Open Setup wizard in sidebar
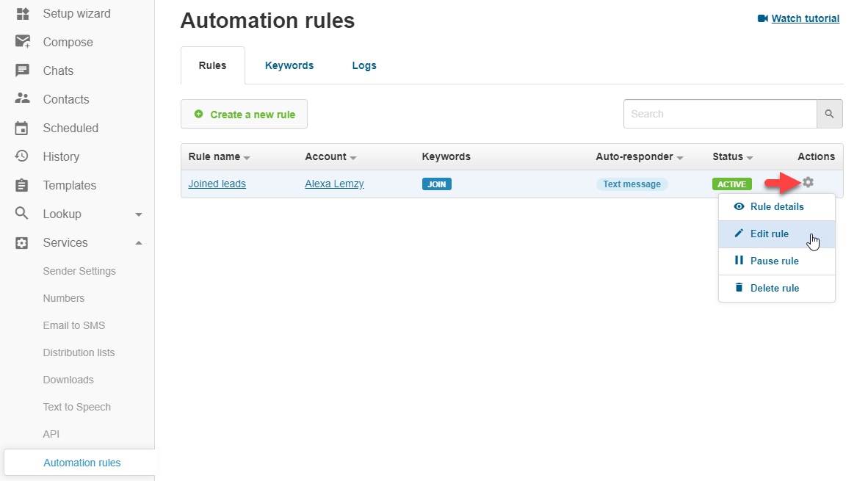Screen dimensions: 868x481 tap(77, 13)
